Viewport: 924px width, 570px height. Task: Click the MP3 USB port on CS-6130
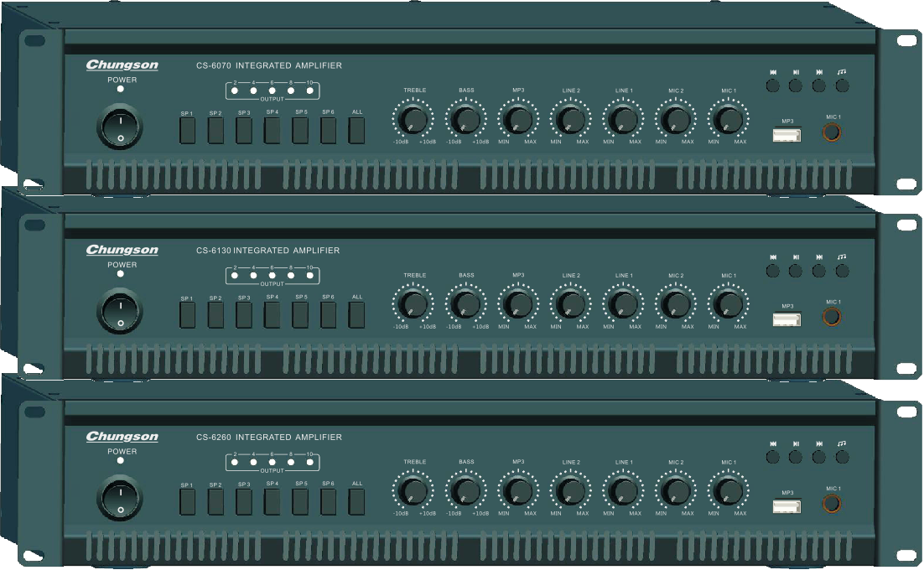[x=786, y=320]
